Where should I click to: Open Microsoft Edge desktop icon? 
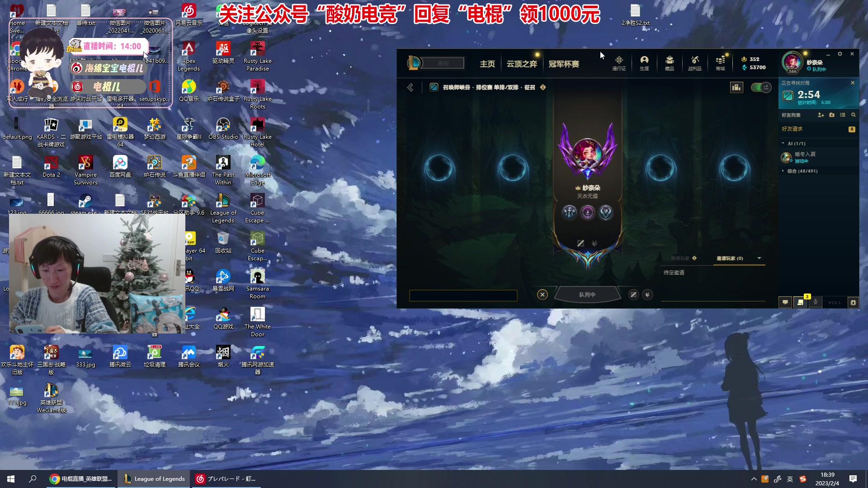(257, 170)
